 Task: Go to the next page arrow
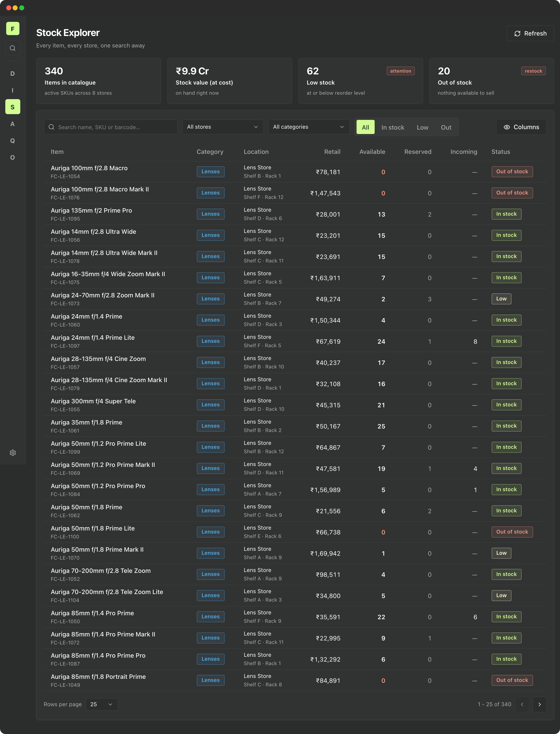[x=539, y=704]
